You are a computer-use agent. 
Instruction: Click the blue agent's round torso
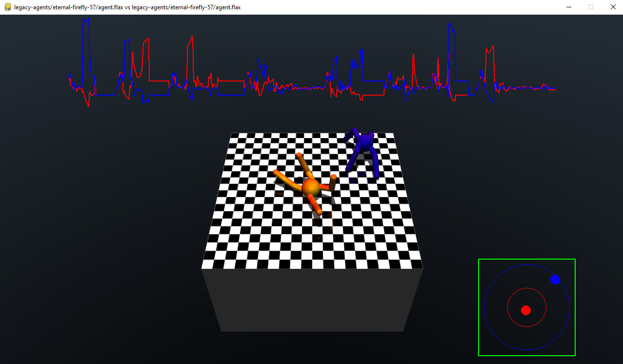tap(363, 142)
